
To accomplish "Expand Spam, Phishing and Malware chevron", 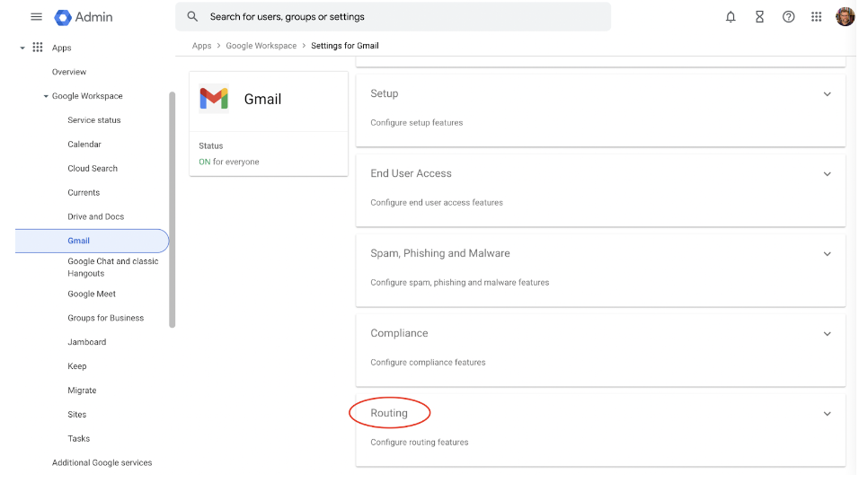I will point(827,254).
